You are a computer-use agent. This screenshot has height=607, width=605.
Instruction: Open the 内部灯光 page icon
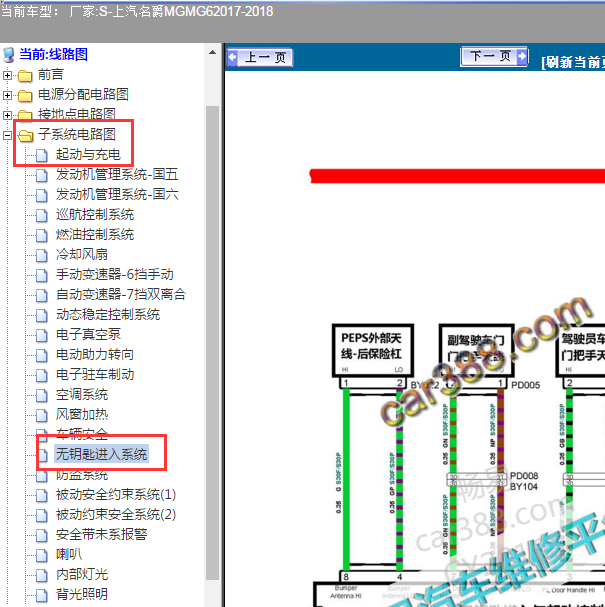coord(41,575)
